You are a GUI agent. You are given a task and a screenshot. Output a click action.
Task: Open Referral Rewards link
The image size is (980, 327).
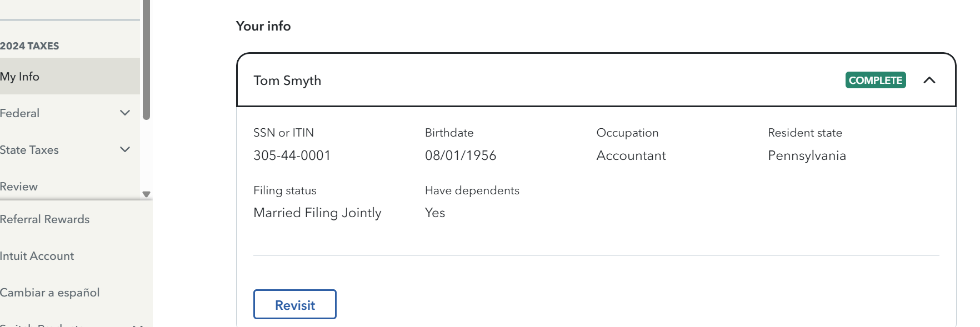coord(44,219)
